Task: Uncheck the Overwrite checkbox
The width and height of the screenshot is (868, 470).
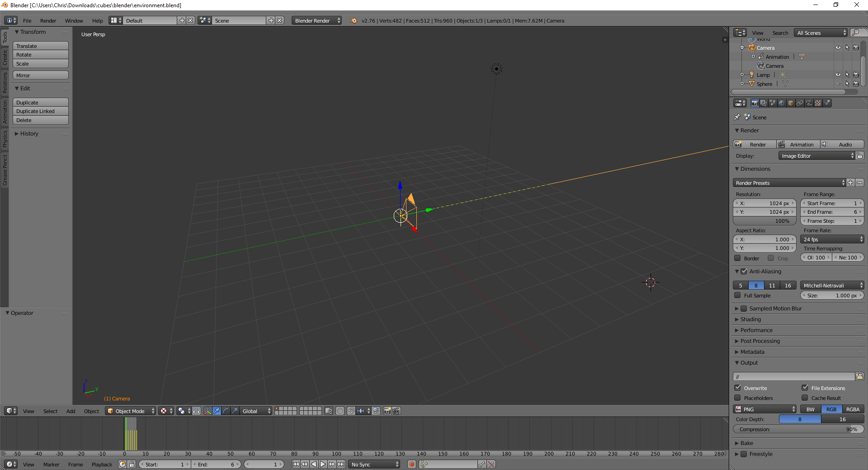Action: tap(737, 388)
